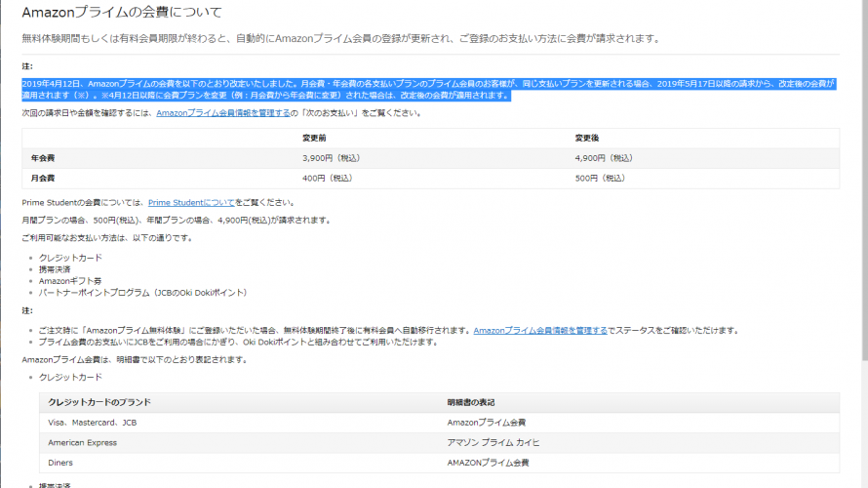Click the 'AMAZONプライム会費' cell in Diners row
Screen dimensions: 868x488
pyautogui.click(x=489, y=463)
